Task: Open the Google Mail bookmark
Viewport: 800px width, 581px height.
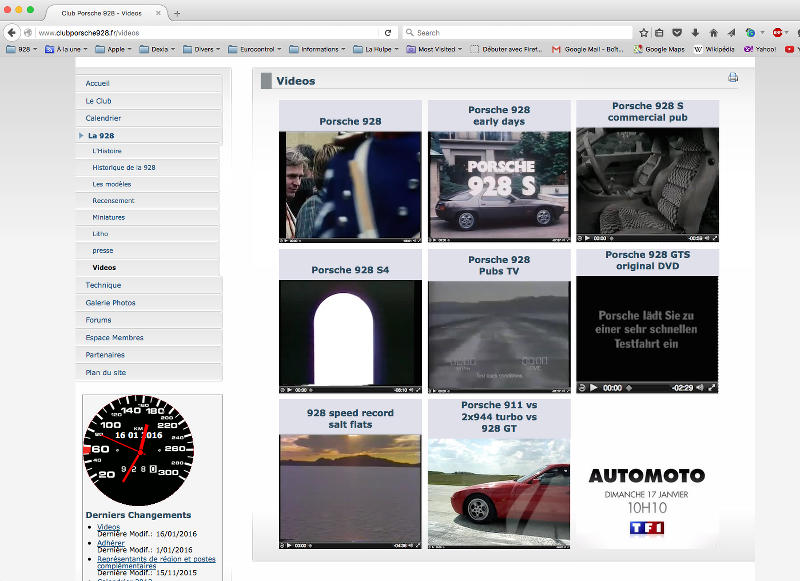Action: pyautogui.click(x=588, y=49)
